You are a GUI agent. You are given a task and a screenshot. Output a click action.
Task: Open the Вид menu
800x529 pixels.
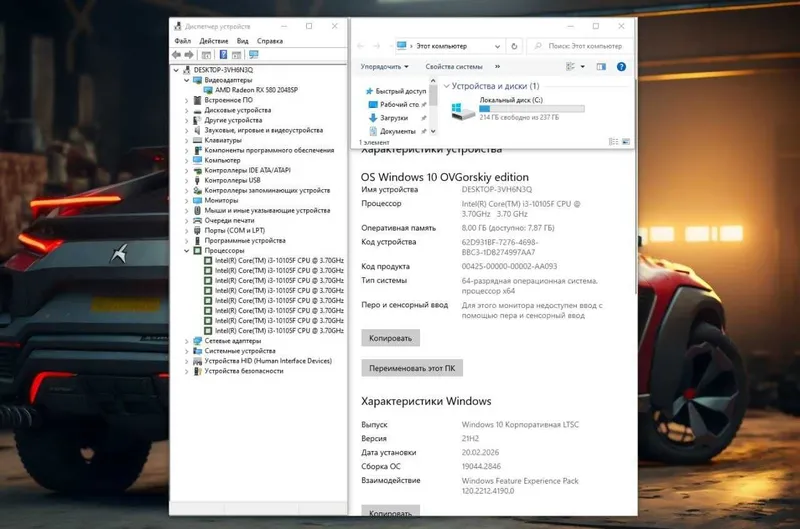242,41
